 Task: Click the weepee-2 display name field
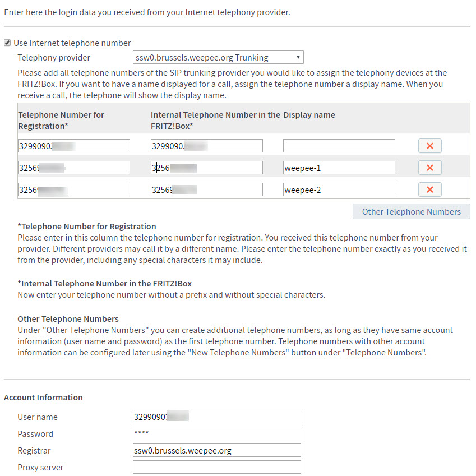(339, 190)
